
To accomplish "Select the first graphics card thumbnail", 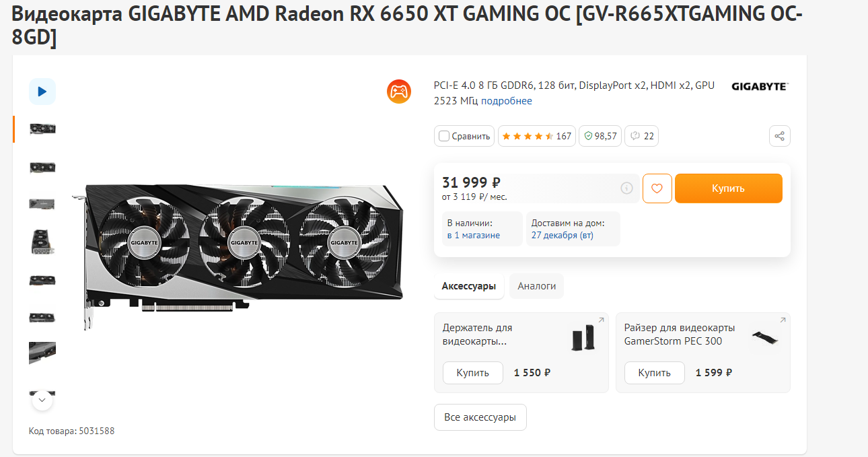I will coord(42,129).
